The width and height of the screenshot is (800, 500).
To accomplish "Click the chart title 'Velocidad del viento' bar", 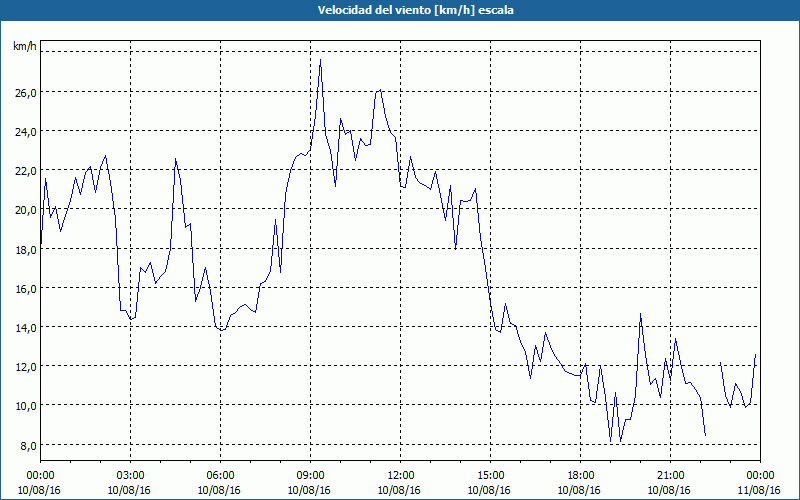I will [x=400, y=10].
